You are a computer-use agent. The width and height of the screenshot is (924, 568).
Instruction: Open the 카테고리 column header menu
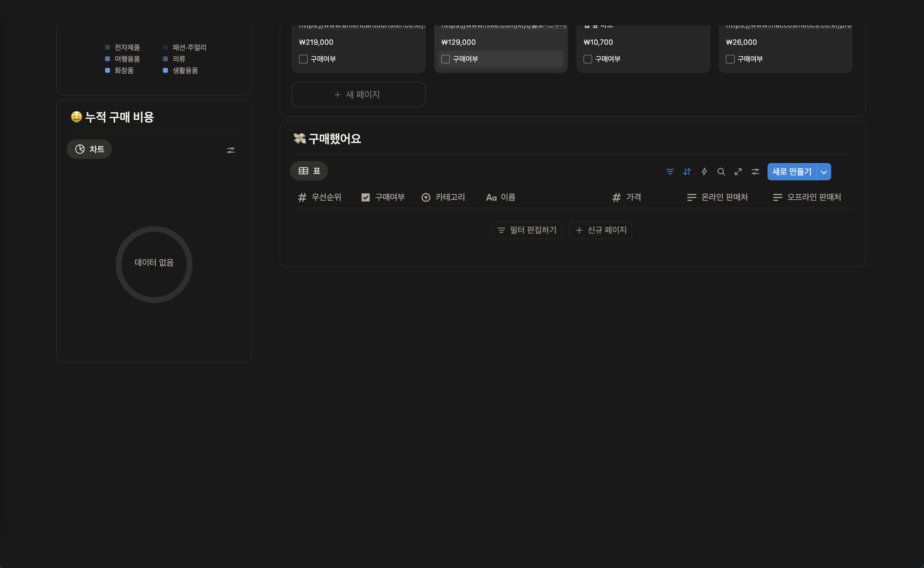(x=443, y=197)
